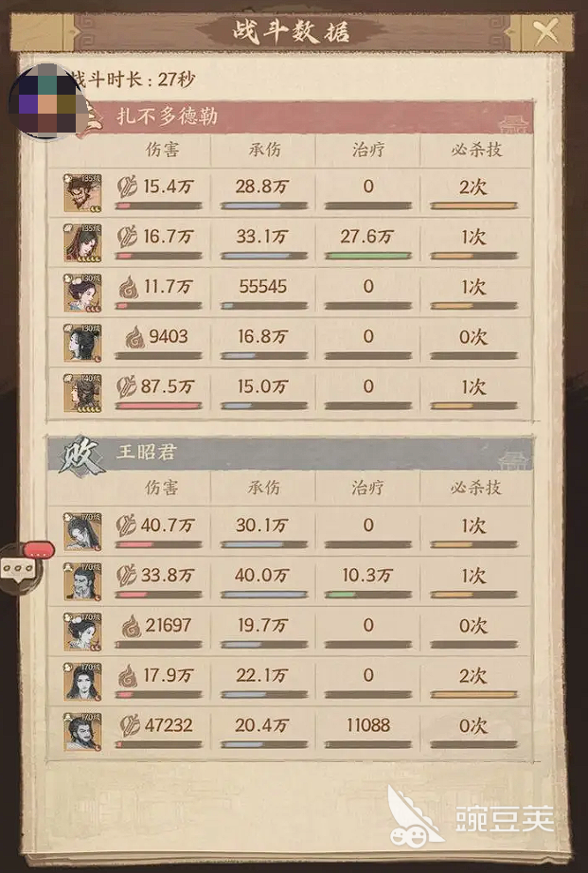The width and height of the screenshot is (588, 873).
Task: Click the flame icon beside 11.7万
Action: (129, 287)
